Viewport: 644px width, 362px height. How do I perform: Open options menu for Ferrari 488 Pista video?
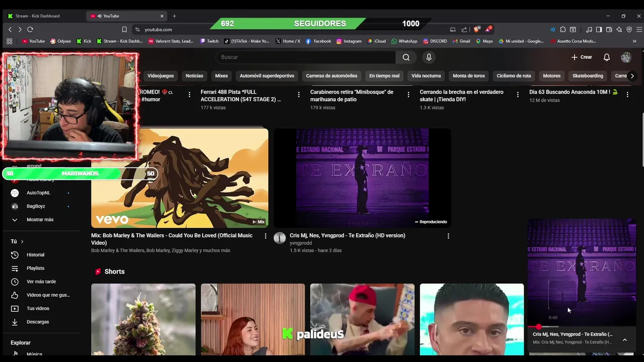299,95
